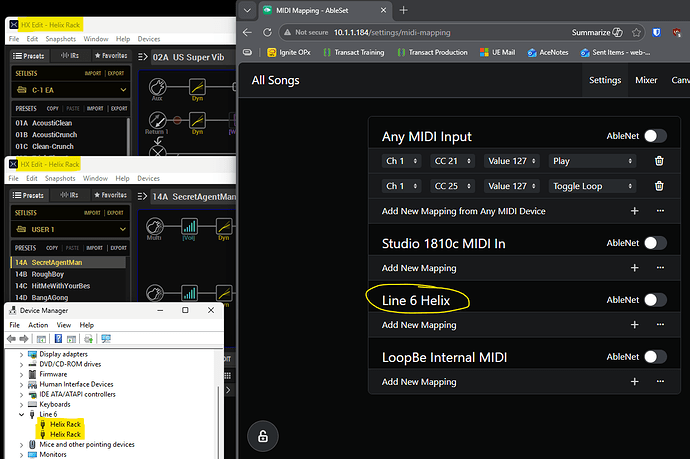Screen dimensions: 690x459
Task: Click the browser address bar URL
Action: coord(392,33)
